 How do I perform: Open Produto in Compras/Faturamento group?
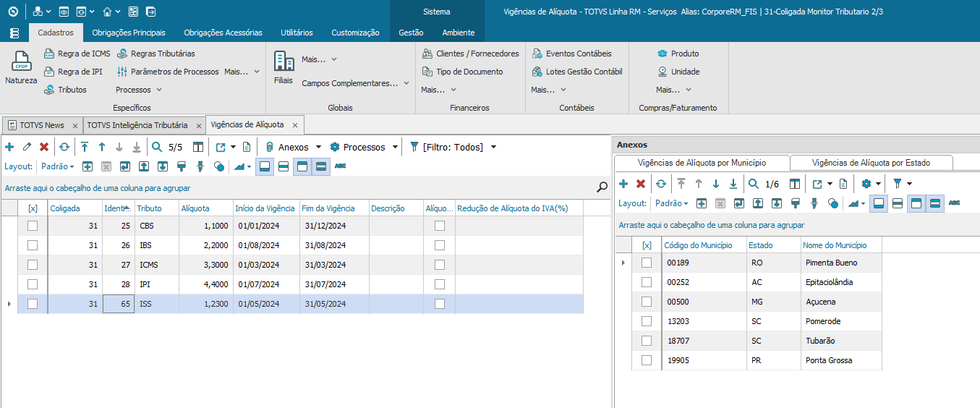(678, 54)
